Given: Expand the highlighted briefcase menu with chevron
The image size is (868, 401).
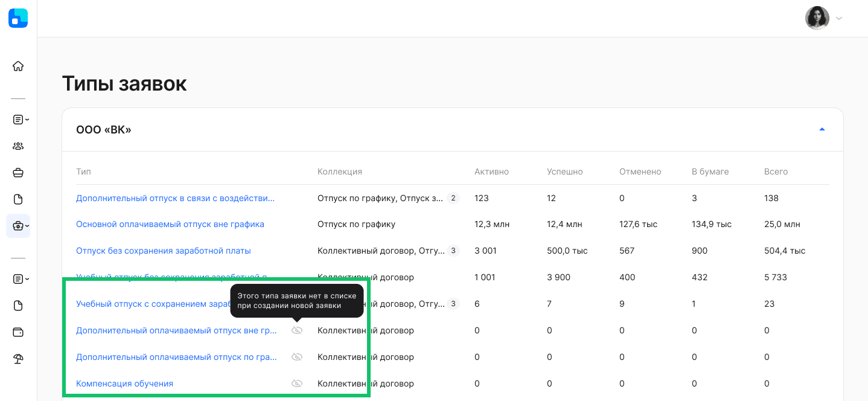Looking at the screenshot, I should pos(18,226).
